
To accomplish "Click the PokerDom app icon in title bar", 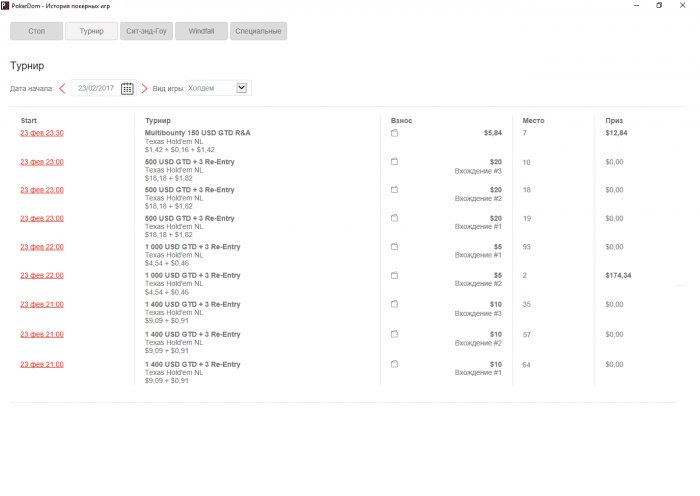I will 5,5.
